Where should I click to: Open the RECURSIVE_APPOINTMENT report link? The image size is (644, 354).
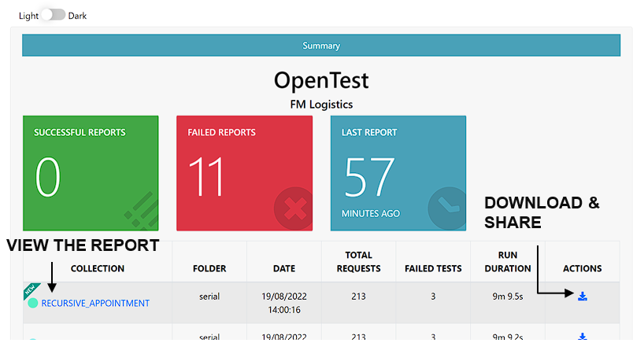pyautogui.click(x=95, y=303)
